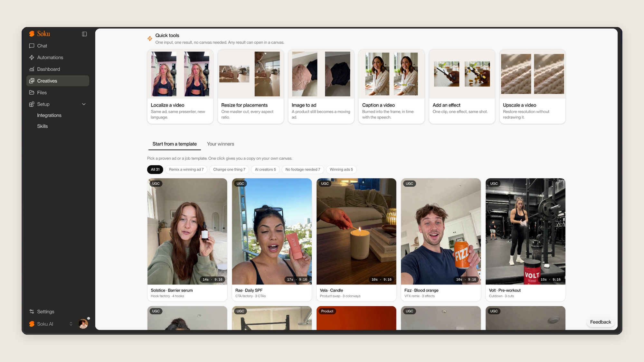
Task: Collapse the Setup section chevron
Action: point(84,104)
